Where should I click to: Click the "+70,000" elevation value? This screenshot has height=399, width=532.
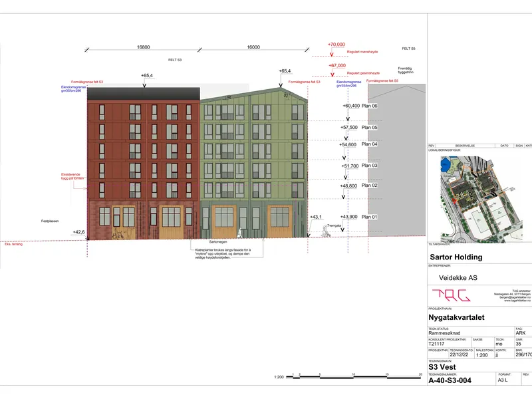[336, 45]
